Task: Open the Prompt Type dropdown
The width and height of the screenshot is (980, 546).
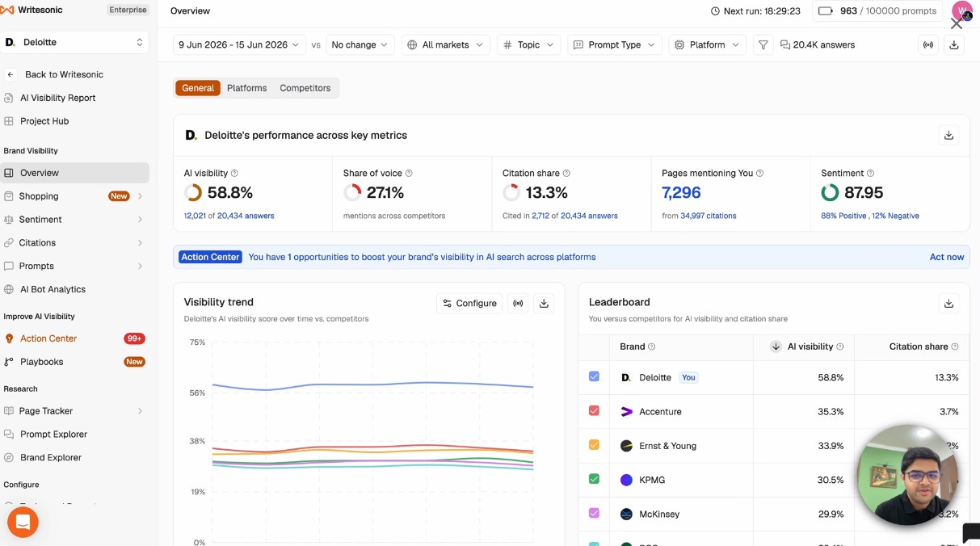Action: 614,45
